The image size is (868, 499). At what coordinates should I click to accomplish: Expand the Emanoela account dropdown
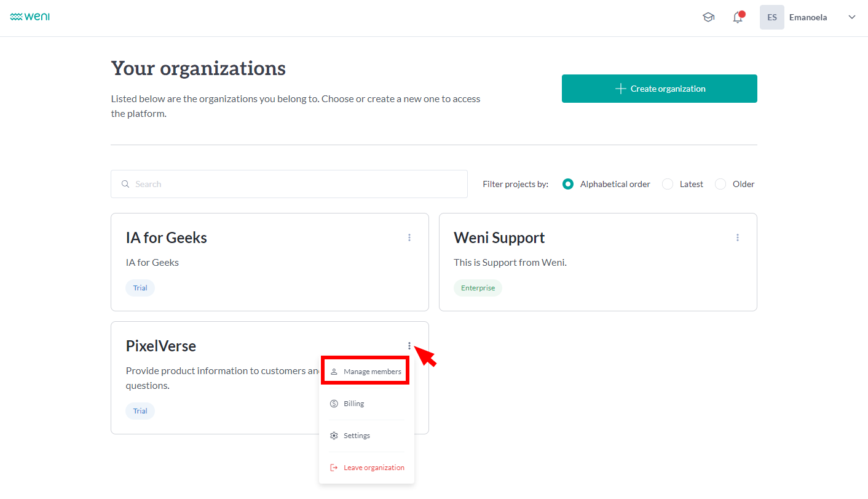point(852,17)
